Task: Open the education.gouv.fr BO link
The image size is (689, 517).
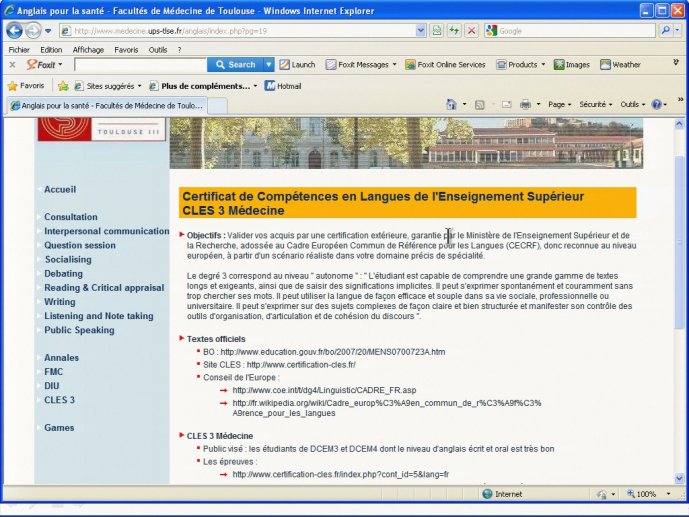Action: coord(333,352)
